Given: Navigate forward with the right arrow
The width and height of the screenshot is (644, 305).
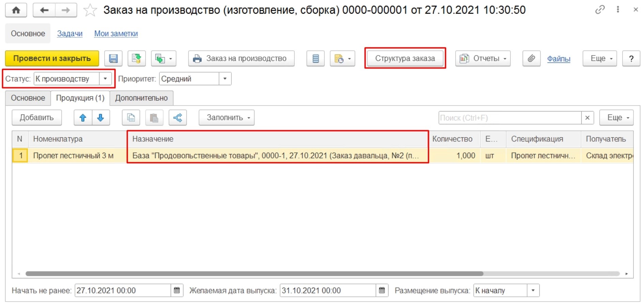Looking at the screenshot, I should 66,10.
